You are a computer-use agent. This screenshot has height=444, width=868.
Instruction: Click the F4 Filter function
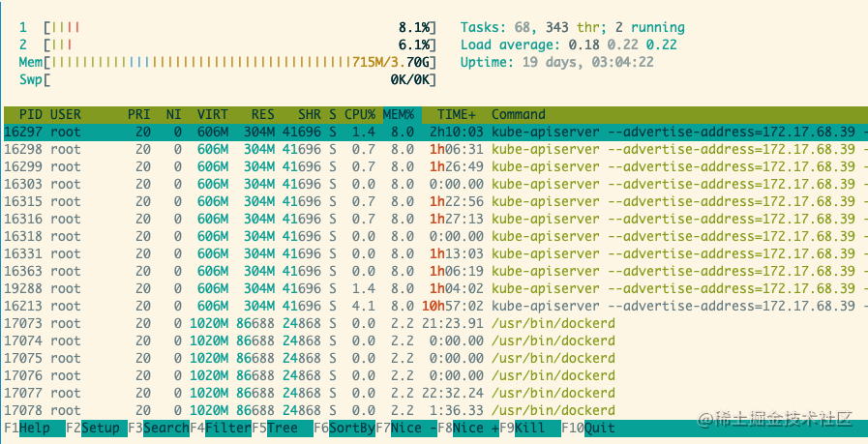coord(221,429)
